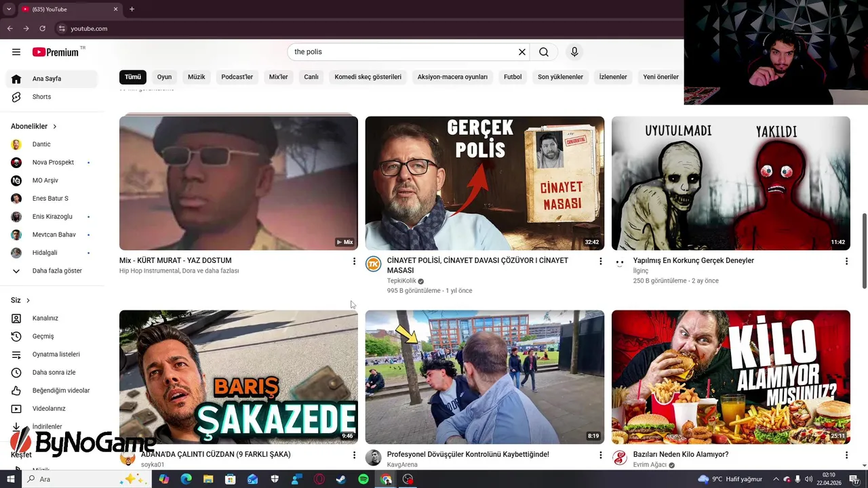Select the Futbol filter chip
The width and height of the screenshot is (868, 488).
tap(513, 77)
